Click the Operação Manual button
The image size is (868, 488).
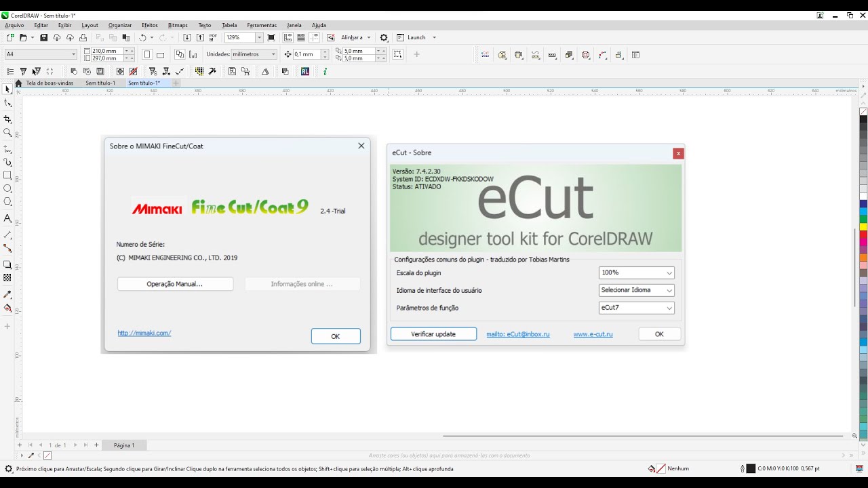pos(175,284)
